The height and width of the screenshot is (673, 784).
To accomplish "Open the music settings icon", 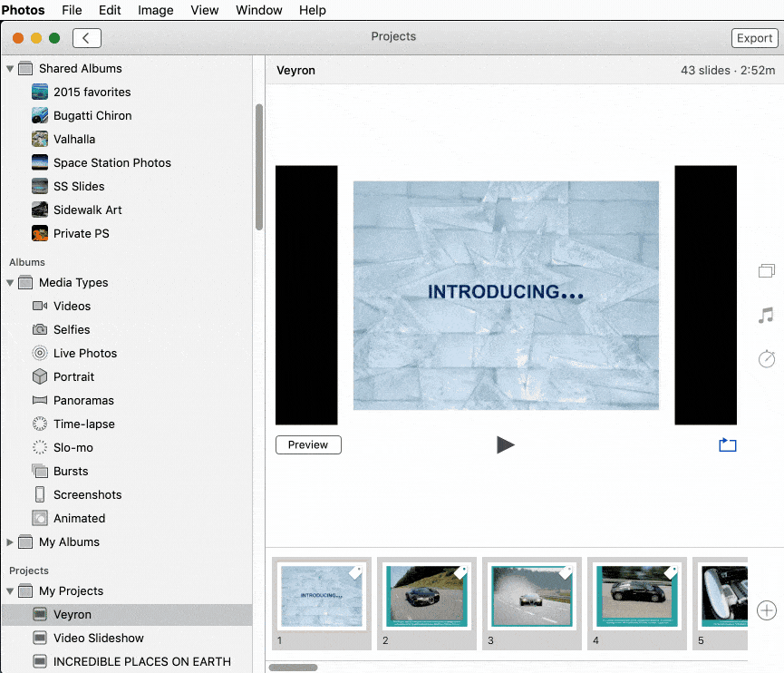I will click(767, 316).
